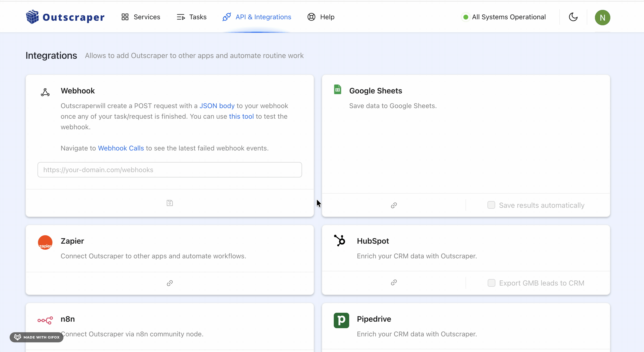Viewport: 644px width, 352px height.
Task: Click the HubSpot sprocket icon
Action: 340,240
